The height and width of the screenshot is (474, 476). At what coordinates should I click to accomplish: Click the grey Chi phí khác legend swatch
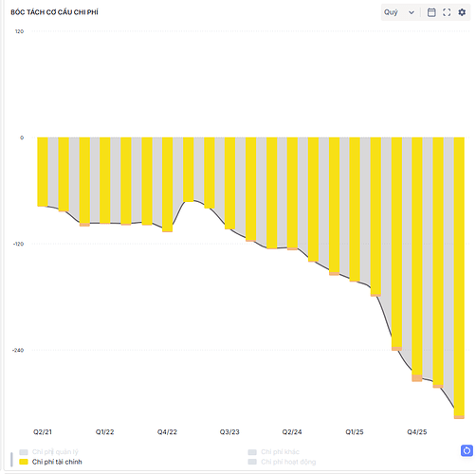[x=252, y=452]
